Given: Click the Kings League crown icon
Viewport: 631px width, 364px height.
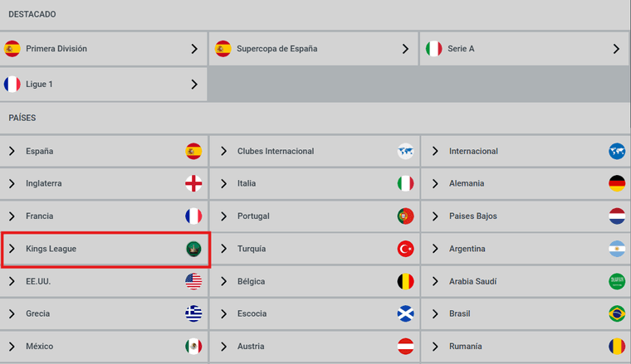Looking at the screenshot, I should click(193, 249).
